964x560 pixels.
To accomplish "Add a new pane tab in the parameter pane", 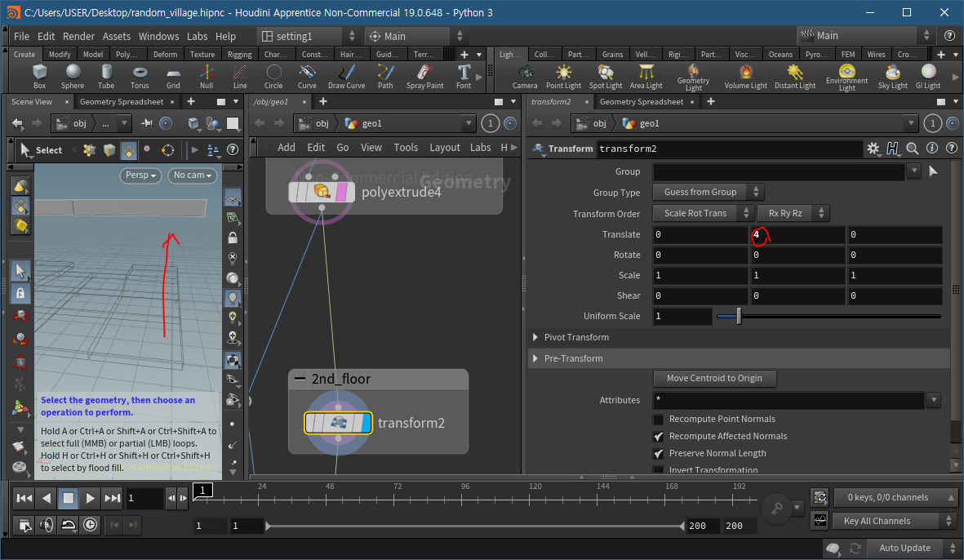I will click(711, 101).
